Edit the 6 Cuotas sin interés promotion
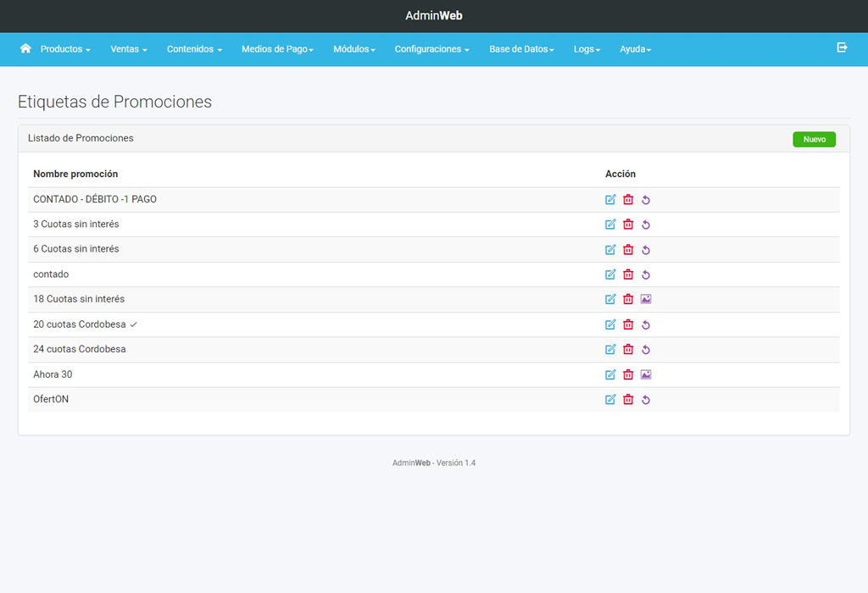The width and height of the screenshot is (868, 593). coord(610,250)
